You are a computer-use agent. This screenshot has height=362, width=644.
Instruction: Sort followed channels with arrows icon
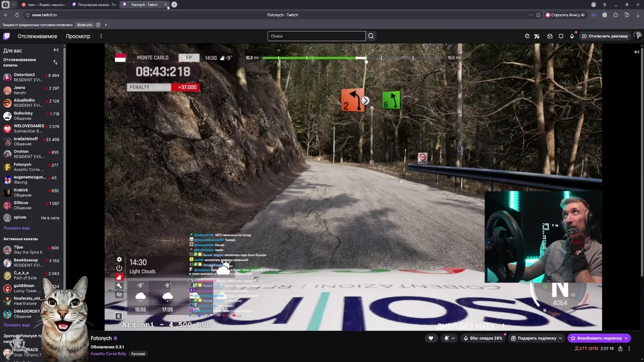[55, 62]
